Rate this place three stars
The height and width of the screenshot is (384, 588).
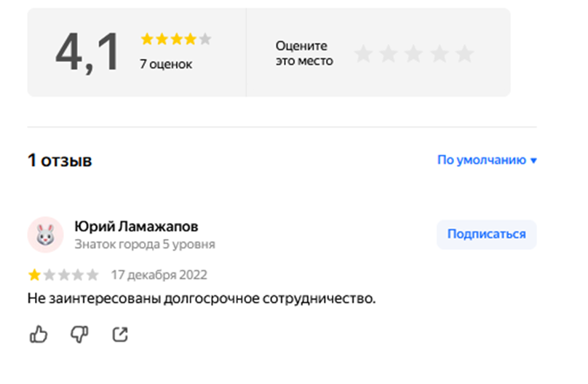pyautogui.click(x=413, y=53)
